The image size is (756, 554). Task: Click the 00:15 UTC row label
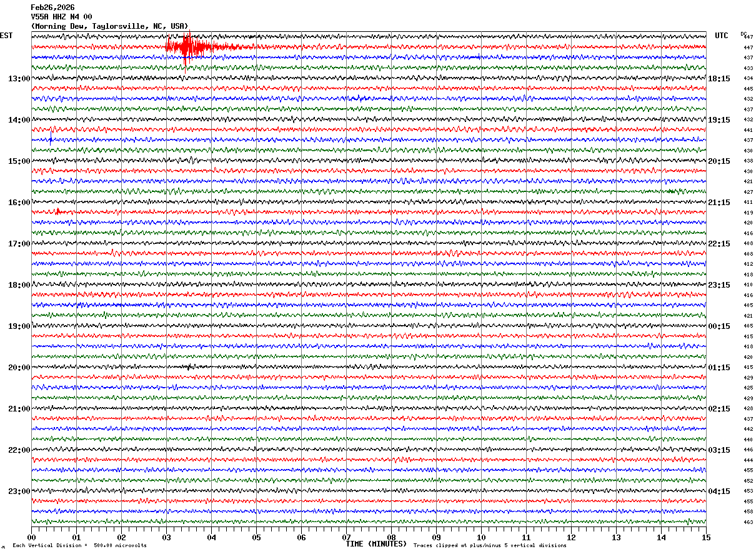[x=719, y=326]
